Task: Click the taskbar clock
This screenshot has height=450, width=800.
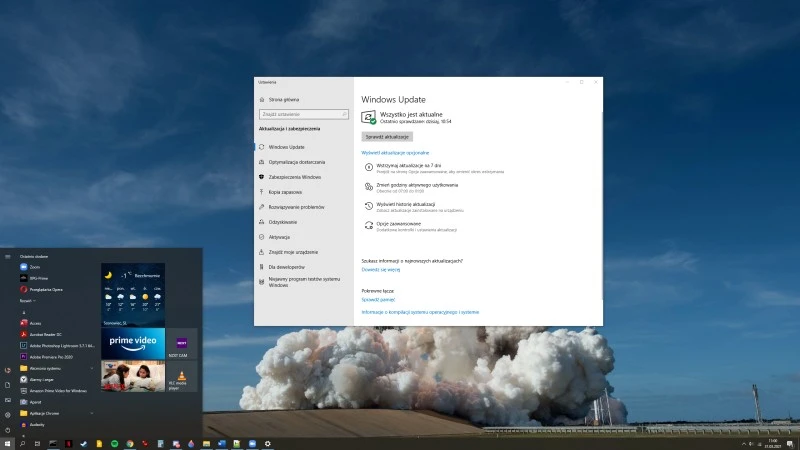Action: tap(773, 444)
